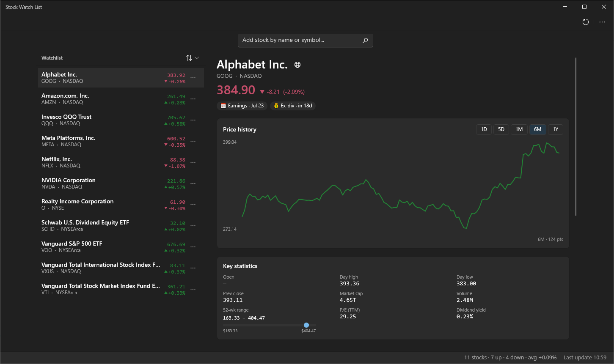This screenshot has width=614, height=364.
Task: Click the Earnings Jul 23 badge
Action: [242, 106]
